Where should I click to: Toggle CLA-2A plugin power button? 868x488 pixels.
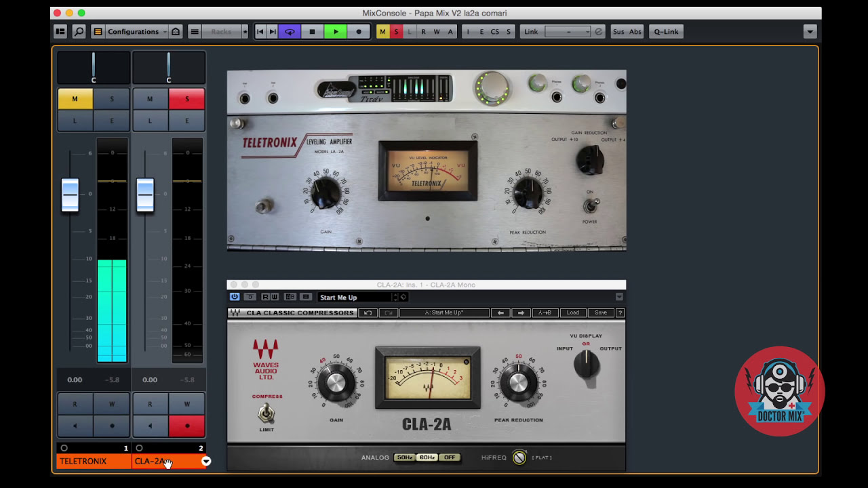[235, 297]
